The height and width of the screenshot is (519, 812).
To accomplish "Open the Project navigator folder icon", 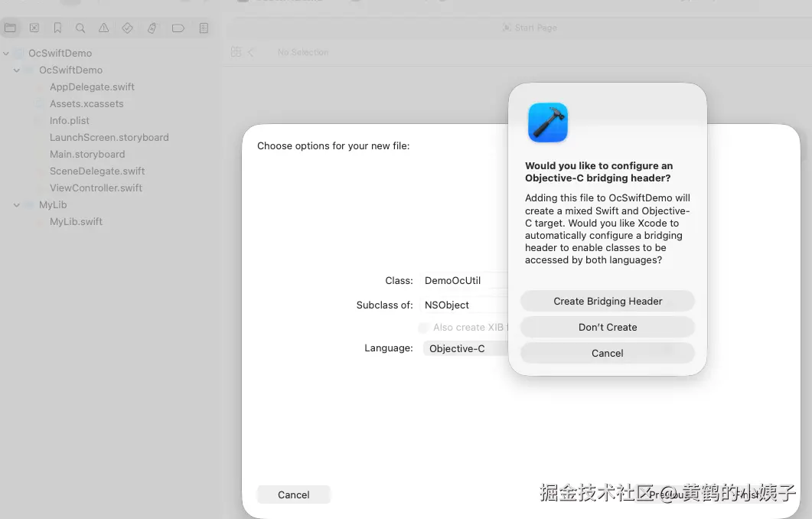I will coord(11,28).
